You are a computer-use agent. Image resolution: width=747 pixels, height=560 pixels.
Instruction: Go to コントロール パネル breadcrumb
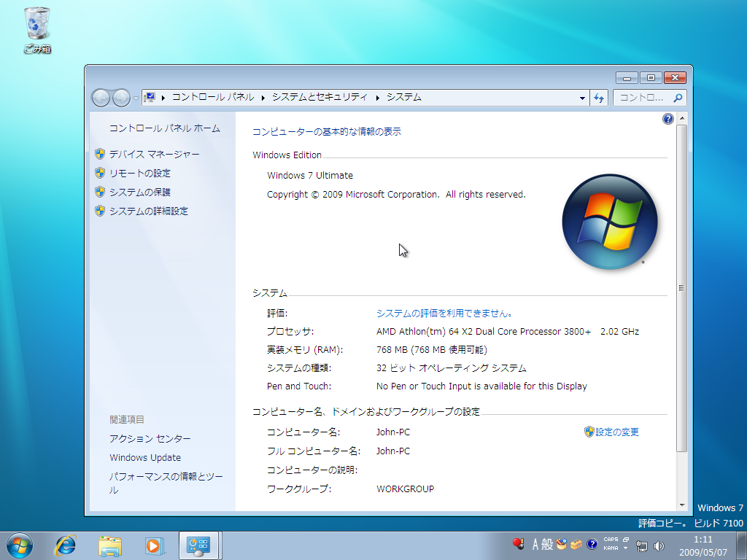(213, 97)
